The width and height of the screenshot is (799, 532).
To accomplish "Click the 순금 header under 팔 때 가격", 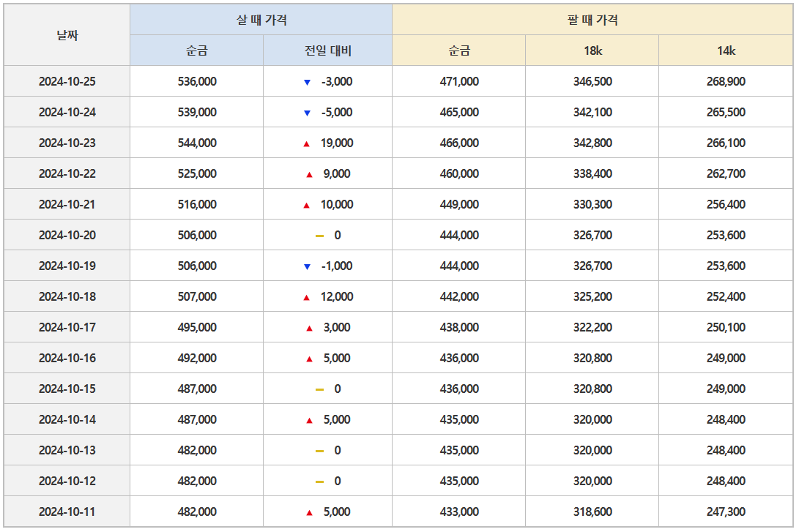I will tap(459, 50).
